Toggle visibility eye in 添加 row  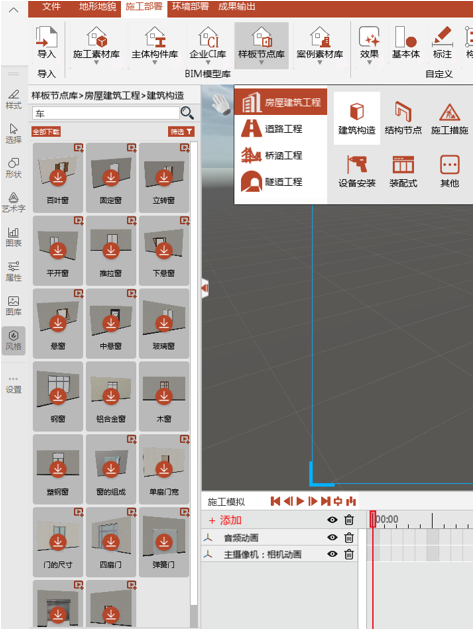332,520
